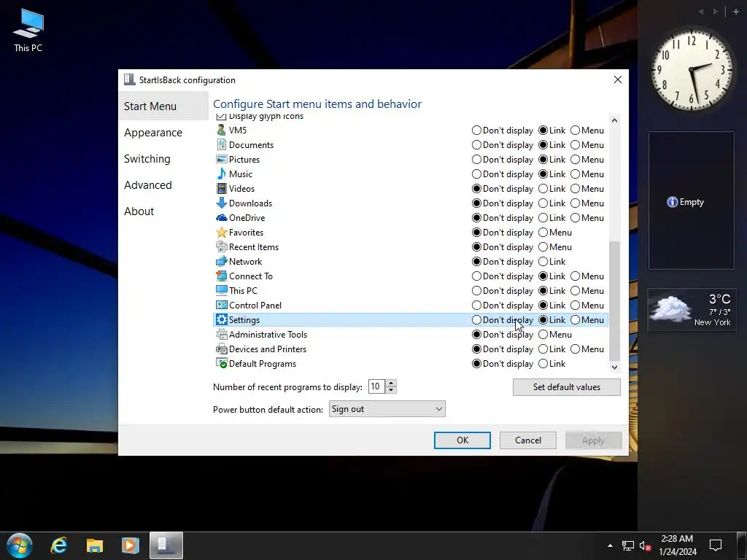The width and height of the screenshot is (747, 560).
Task: Set Downloads to Menu
Action: (x=575, y=203)
